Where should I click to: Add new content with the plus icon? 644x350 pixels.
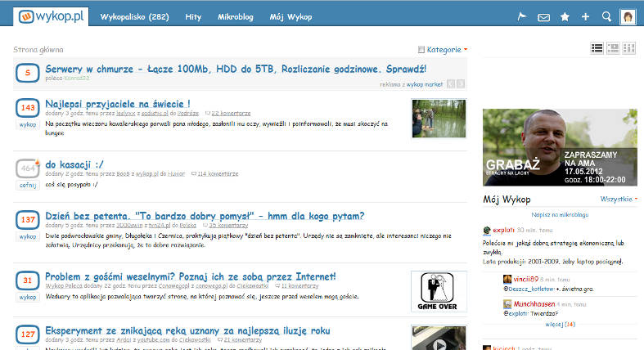[585, 17]
